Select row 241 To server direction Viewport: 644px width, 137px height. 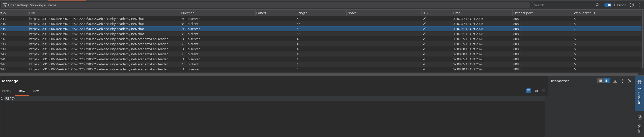click(190, 59)
